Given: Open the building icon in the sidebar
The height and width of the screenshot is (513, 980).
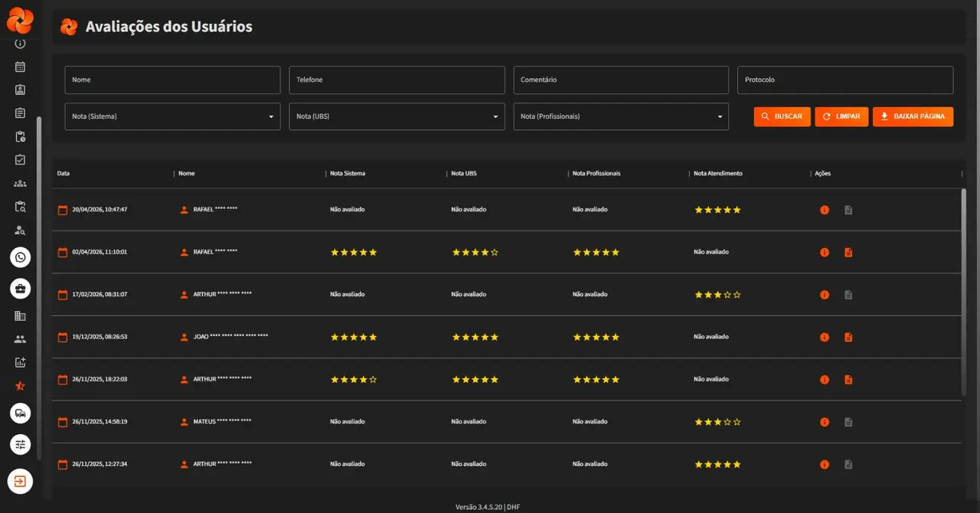Looking at the screenshot, I should click(x=20, y=315).
